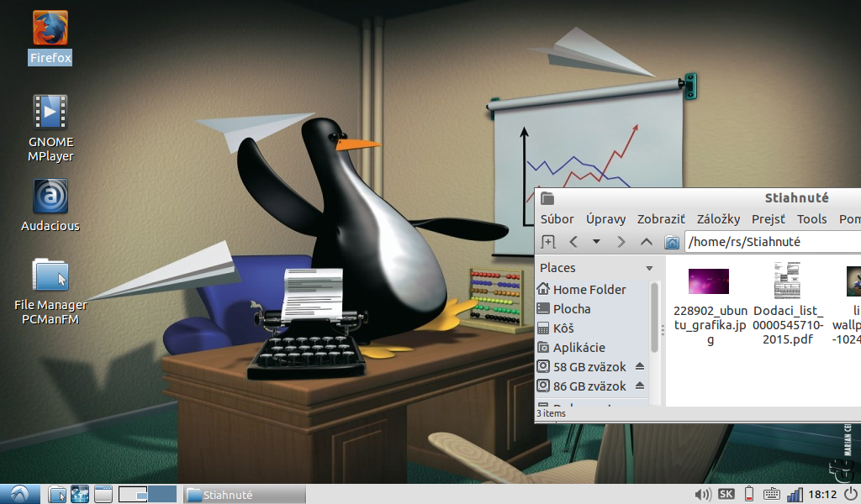Open File Manager PCManFM desktop shortcut
861x504 pixels.
(x=50, y=274)
